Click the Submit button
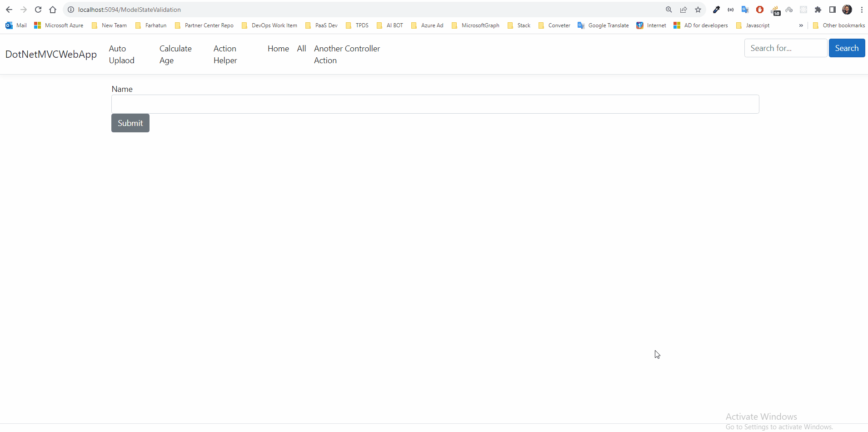This screenshot has height=432, width=868. point(130,123)
